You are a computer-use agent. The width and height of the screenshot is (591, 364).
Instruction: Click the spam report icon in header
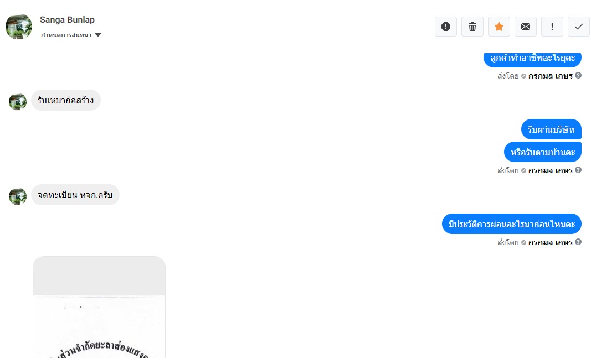(446, 27)
